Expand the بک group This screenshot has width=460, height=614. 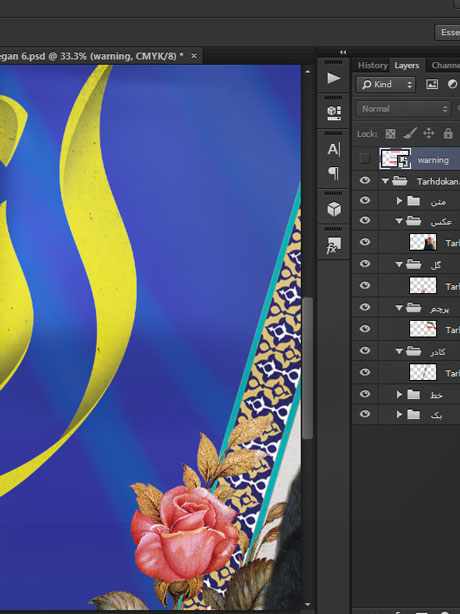click(x=399, y=414)
